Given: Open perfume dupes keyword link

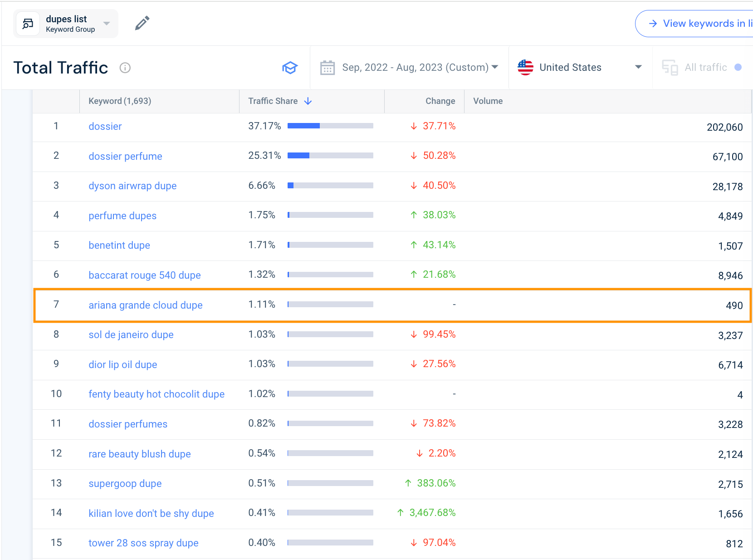Looking at the screenshot, I should tap(122, 216).
